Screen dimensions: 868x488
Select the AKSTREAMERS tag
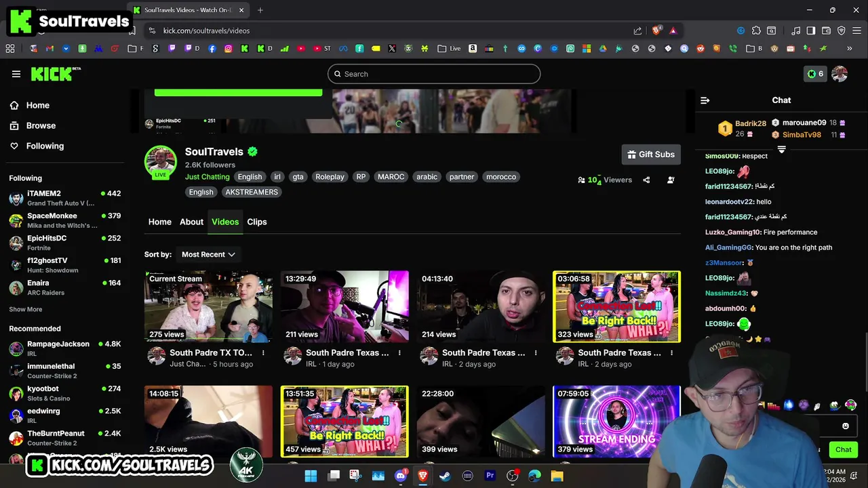click(252, 192)
